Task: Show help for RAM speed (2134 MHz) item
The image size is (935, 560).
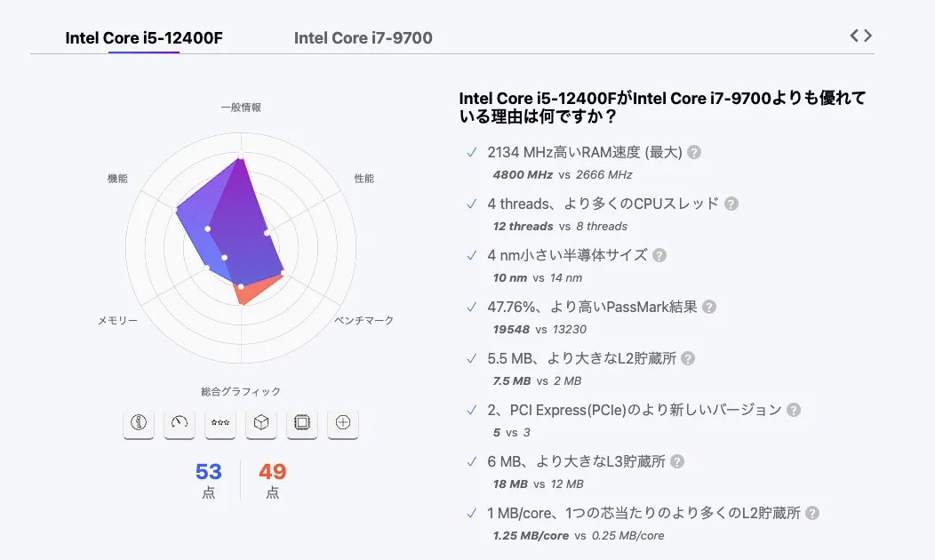Action: tap(694, 152)
